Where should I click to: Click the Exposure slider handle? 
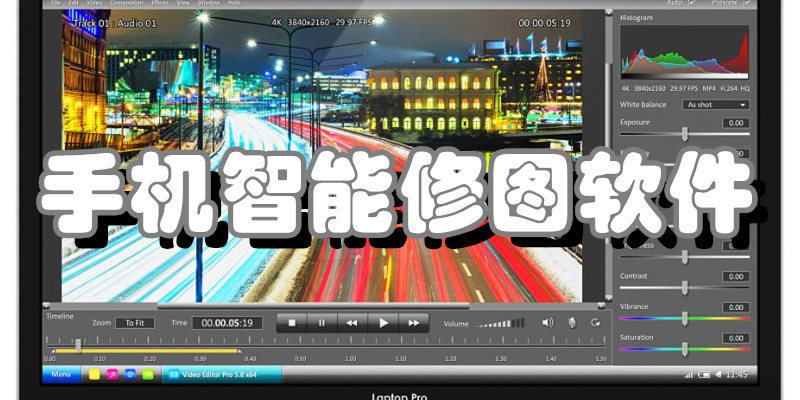click(x=685, y=134)
